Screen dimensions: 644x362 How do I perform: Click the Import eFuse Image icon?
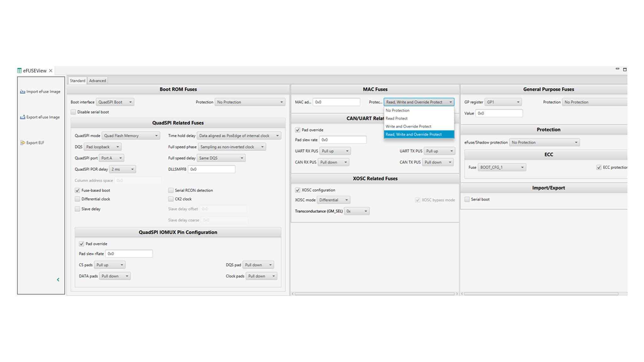[x=23, y=91]
